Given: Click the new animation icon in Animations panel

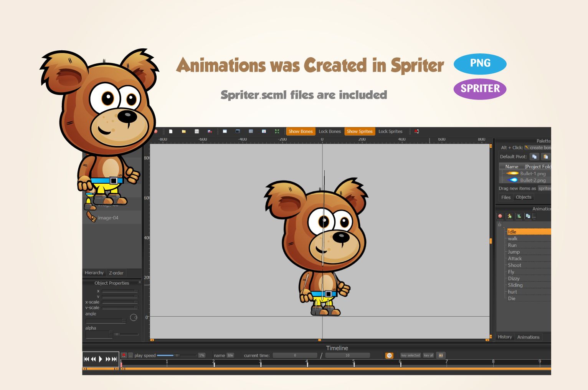Looking at the screenshot, I should pyautogui.click(x=510, y=216).
